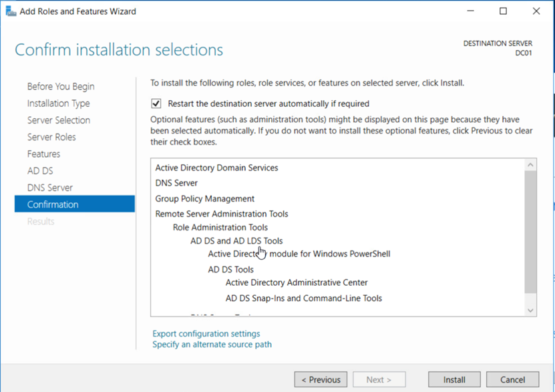555x392 pixels.
Task: Select the Features step in the sidebar
Action: point(44,154)
